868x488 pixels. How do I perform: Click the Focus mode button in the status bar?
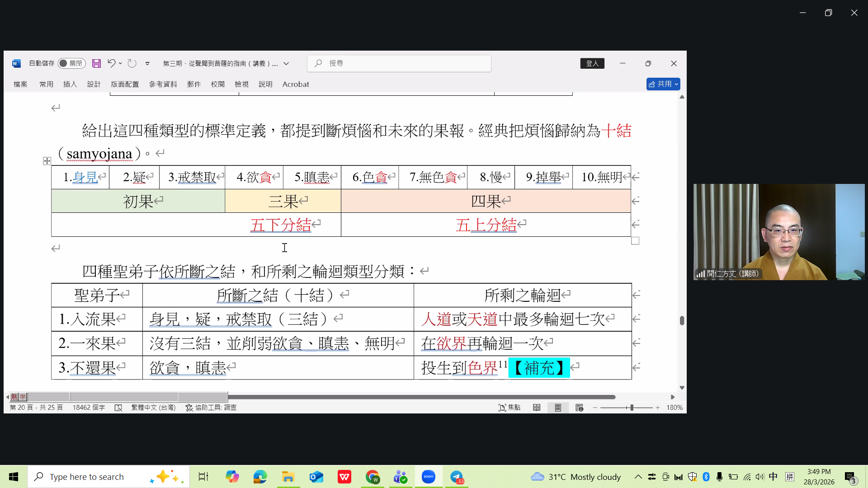pyautogui.click(x=509, y=408)
